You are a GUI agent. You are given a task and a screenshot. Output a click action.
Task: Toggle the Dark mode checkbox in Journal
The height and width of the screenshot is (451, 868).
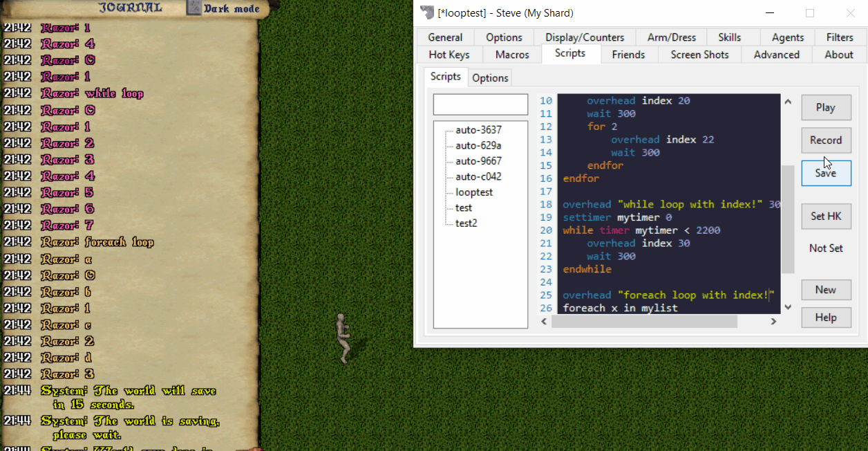tap(194, 8)
